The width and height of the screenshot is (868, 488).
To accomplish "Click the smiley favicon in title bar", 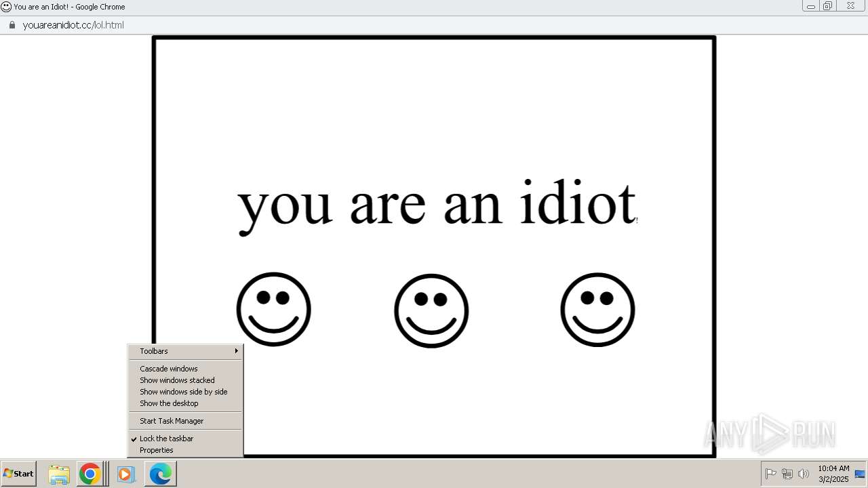I will click(6, 7).
